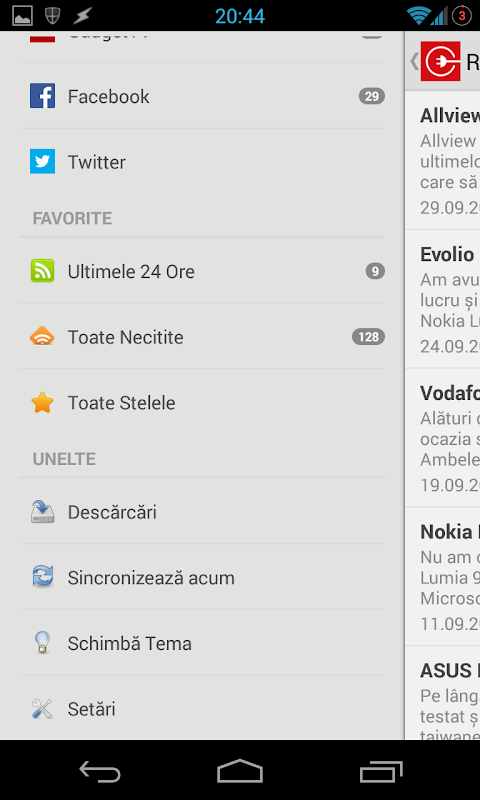This screenshot has width=480, height=800.
Task: Tap the Facebook icon
Action: coord(42,96)
